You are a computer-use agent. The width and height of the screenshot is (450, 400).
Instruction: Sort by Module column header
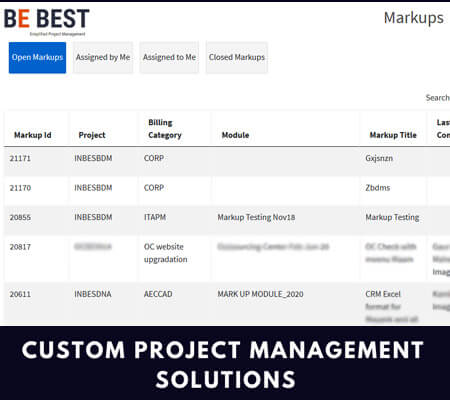coord(236,135)
